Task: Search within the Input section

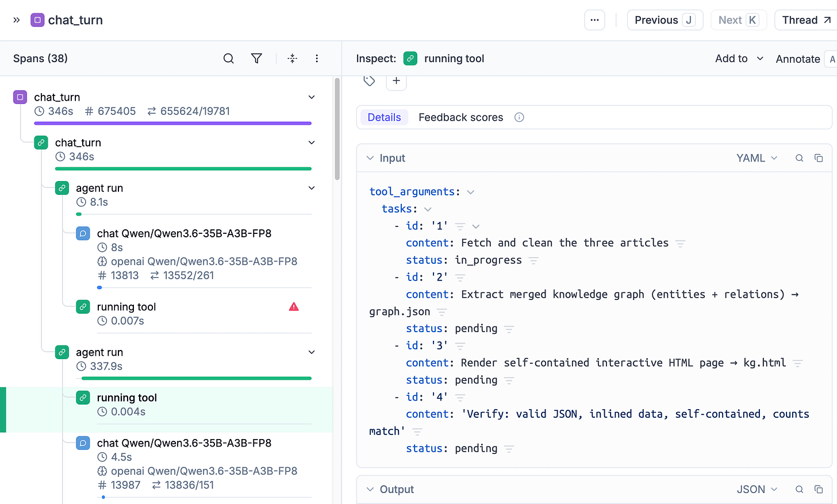Action: point(799,158)
